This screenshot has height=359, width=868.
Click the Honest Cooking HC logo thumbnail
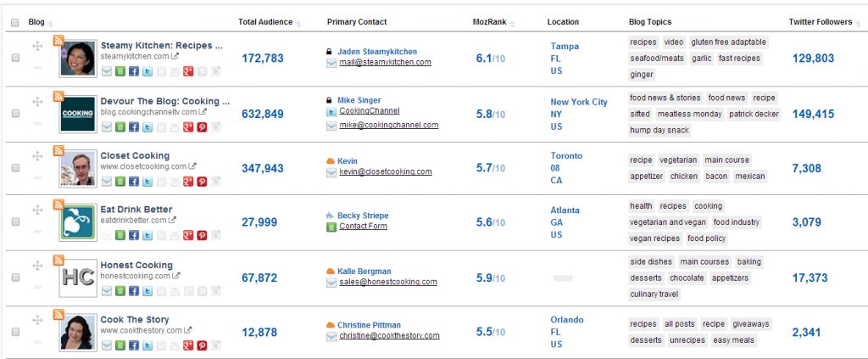pyautogui.click(x=78, y=278)
